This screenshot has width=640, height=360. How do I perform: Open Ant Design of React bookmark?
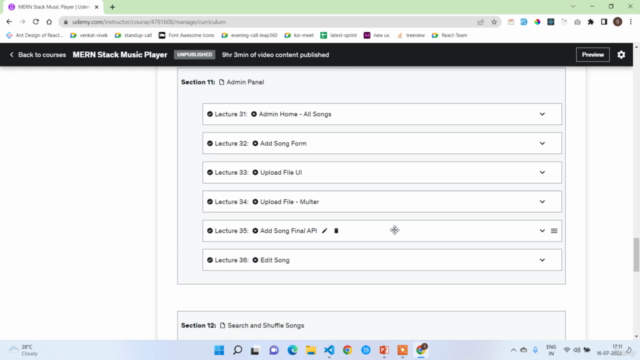point(35,35)
